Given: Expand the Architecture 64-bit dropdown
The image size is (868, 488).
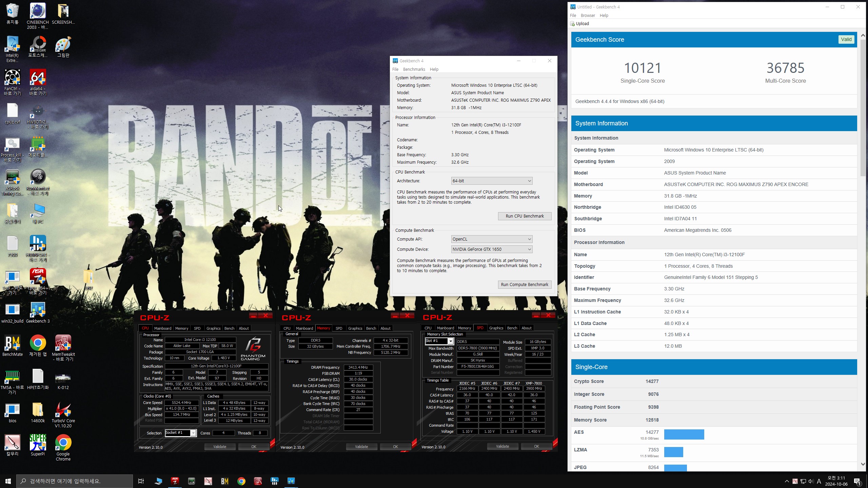Looking at the screenshot, I should (x=492, y=181).
